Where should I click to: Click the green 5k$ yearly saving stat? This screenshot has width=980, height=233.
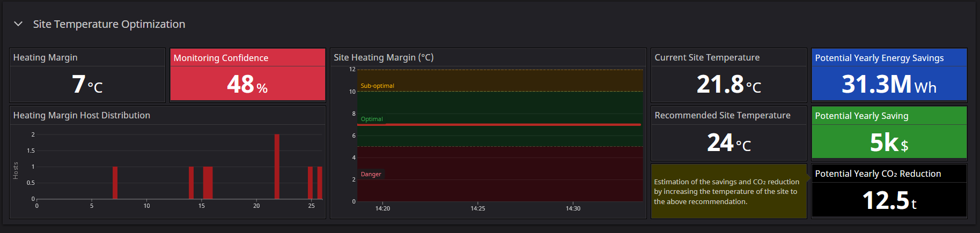point(888,142)
